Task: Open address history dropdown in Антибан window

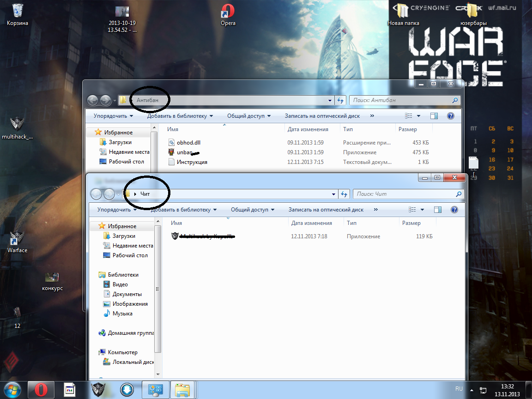Action: click(330, 100)
